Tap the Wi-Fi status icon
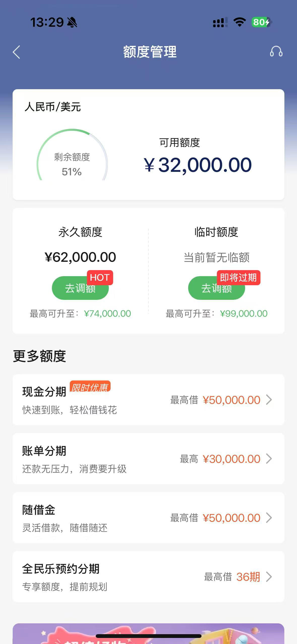297x644 pixels. 240,22
